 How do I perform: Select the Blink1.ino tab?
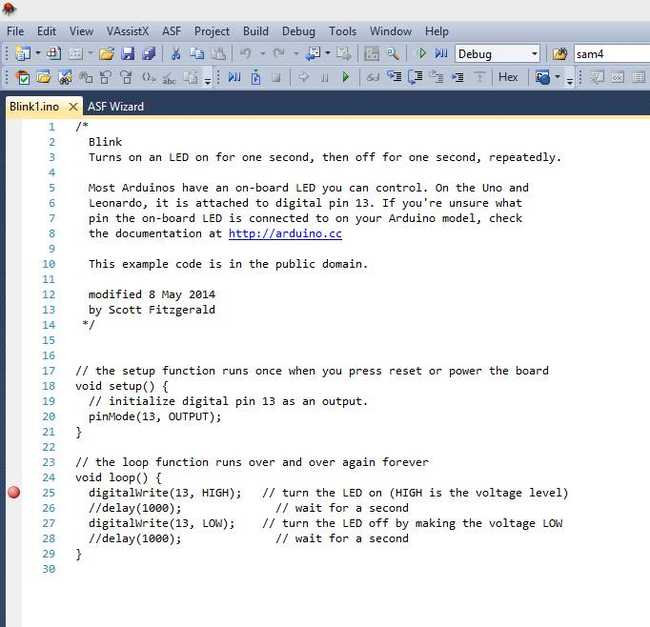point(37,106)
